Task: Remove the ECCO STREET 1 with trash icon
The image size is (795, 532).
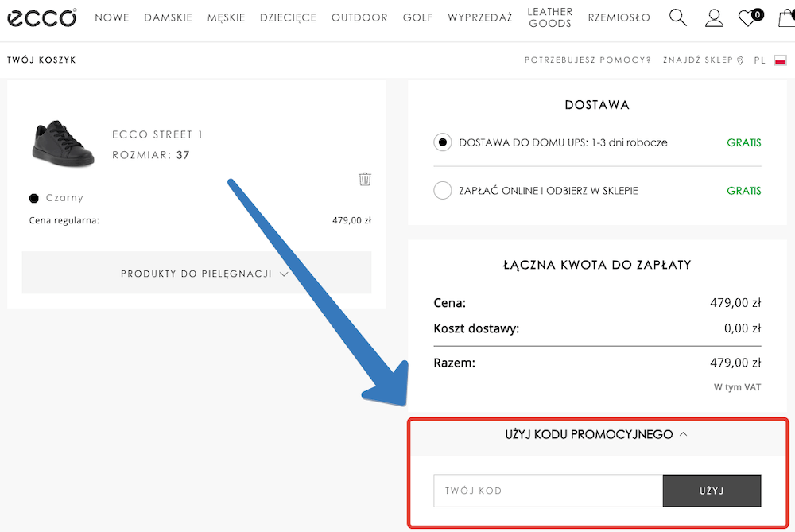Action: 365,179
